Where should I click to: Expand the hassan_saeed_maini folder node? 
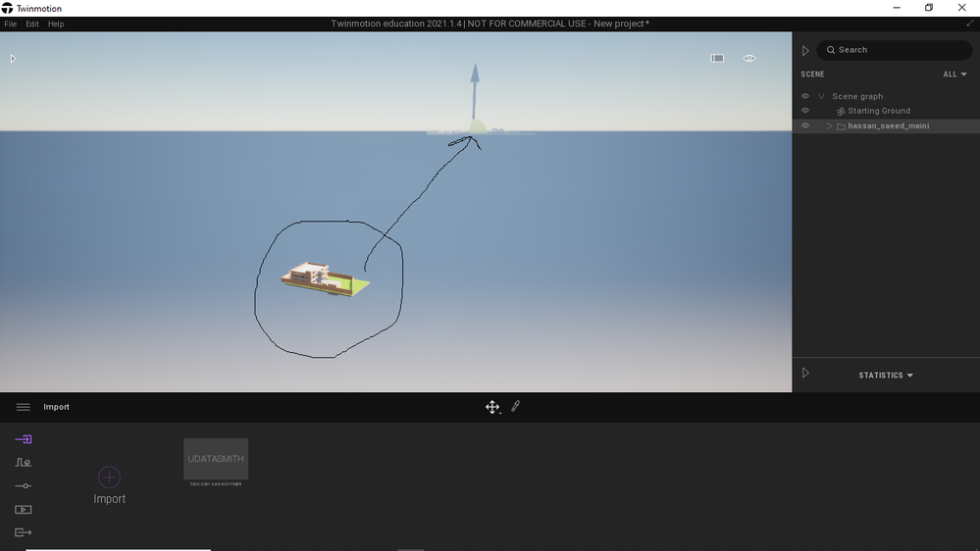(829, 126)
